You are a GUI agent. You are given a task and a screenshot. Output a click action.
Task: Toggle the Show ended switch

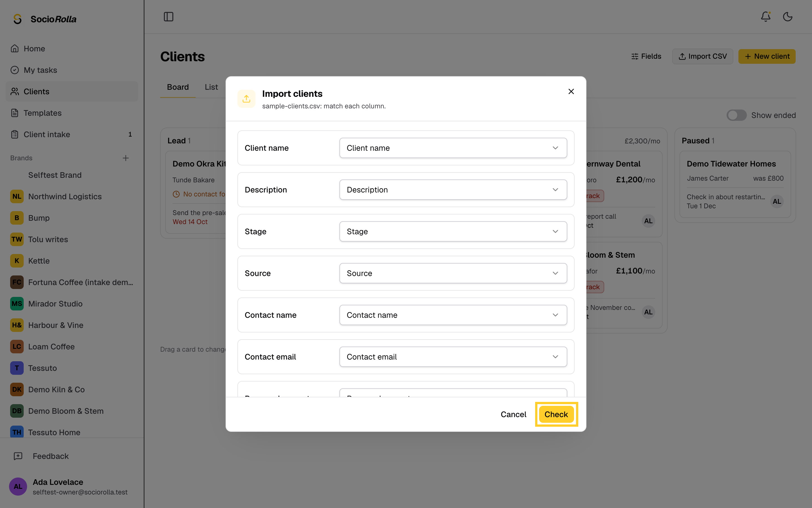tap(736, 115)
